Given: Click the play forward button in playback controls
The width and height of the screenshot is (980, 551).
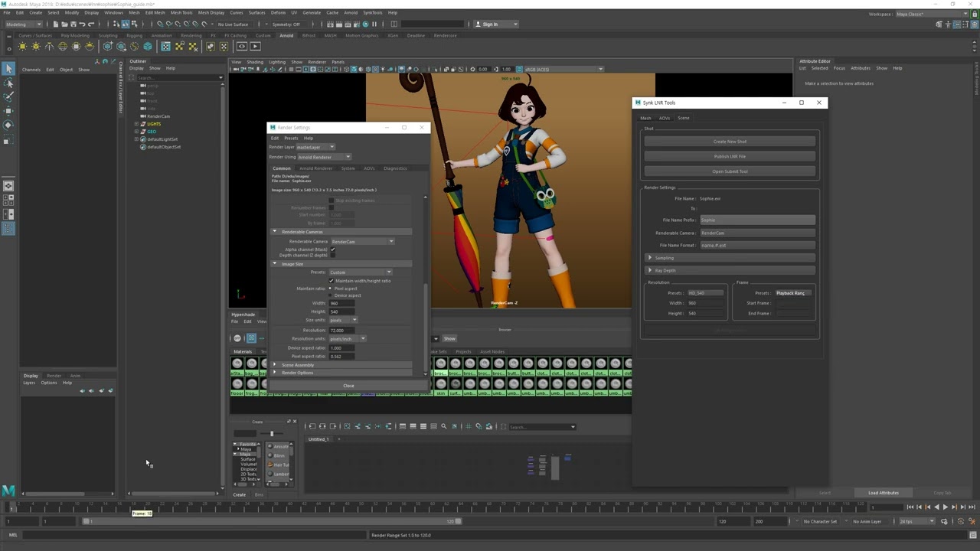Looking at the screenshot, I should (x=945, y=507).
